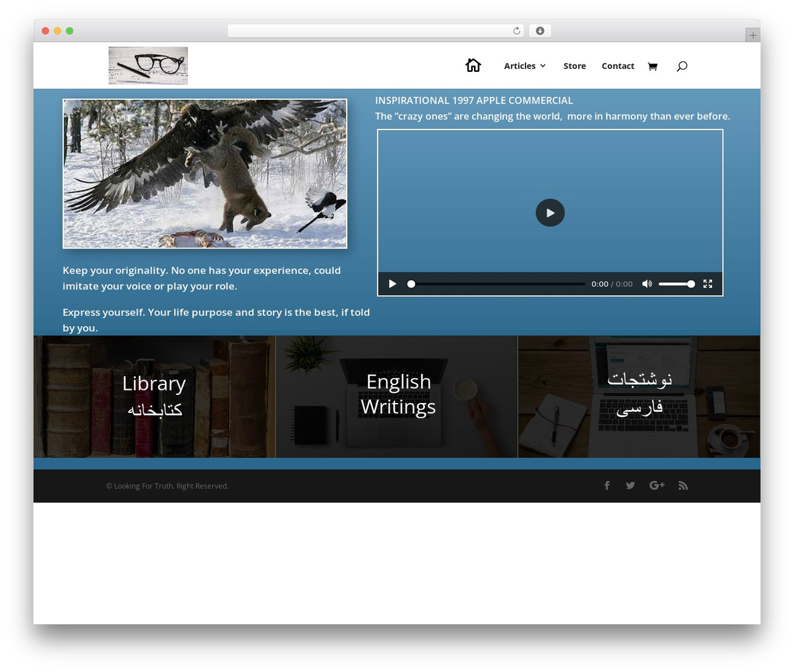Play video using control bar play button
Screen dimensions: 794x672
click(x=392, y=284)
